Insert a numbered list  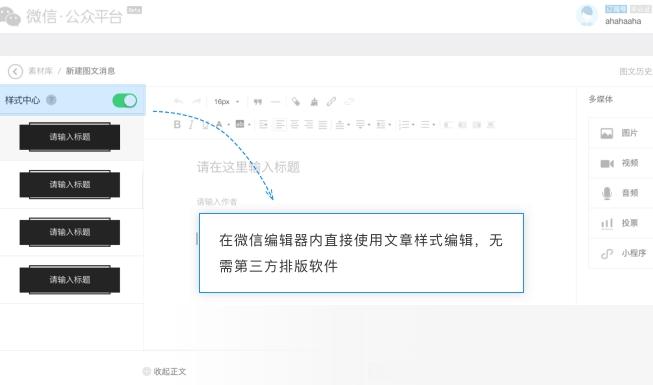[404, 125]
